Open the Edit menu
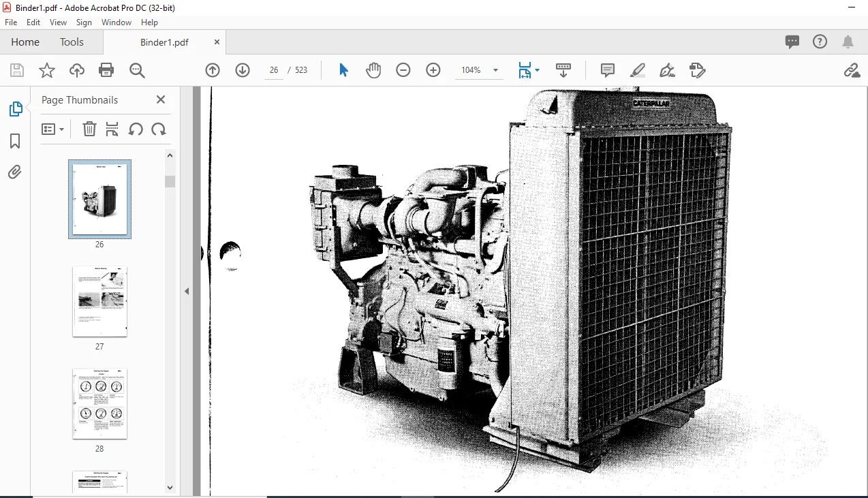The width and height of the screenshot is (868, 498). click(33, 22)
